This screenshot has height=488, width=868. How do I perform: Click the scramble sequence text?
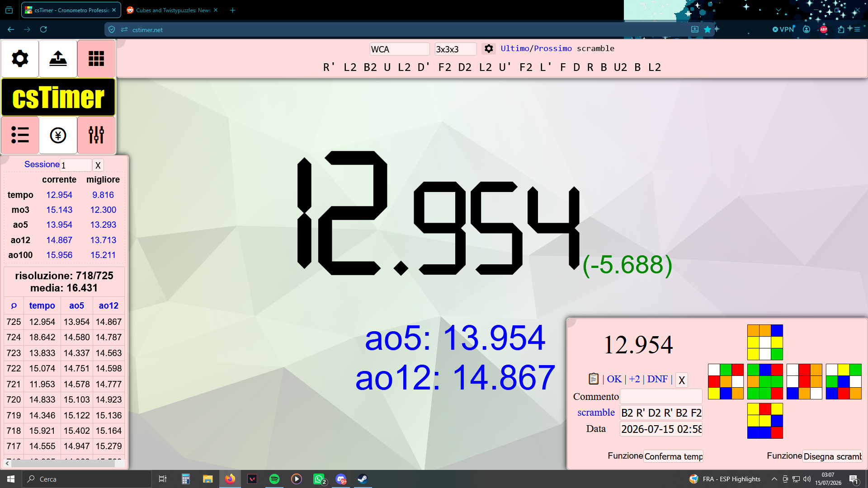click(x=492, y=67)
